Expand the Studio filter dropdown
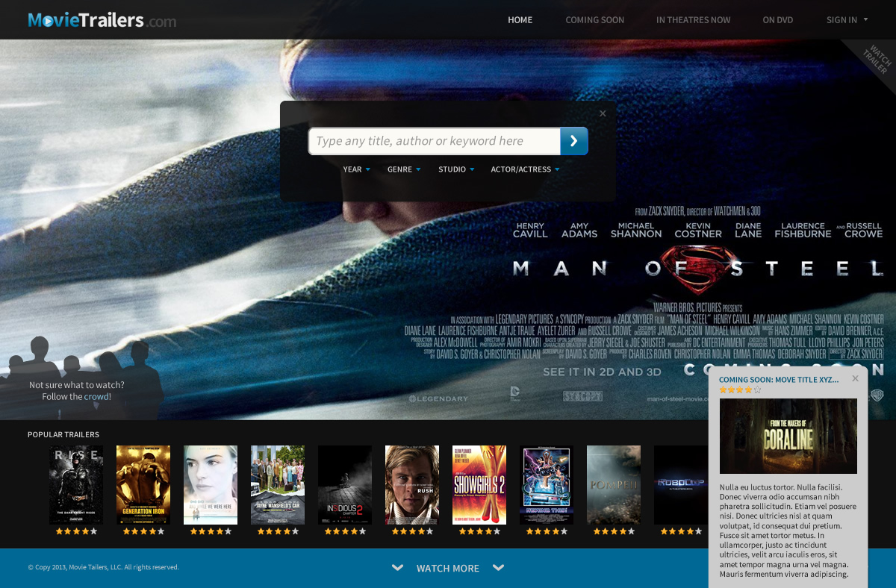 click(456, 169)
